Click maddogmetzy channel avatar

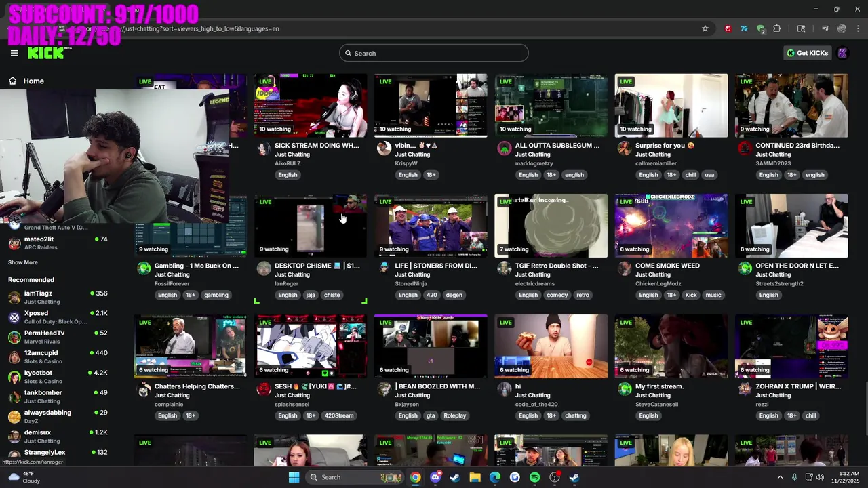pyautogui.click(x=504, y=148)
